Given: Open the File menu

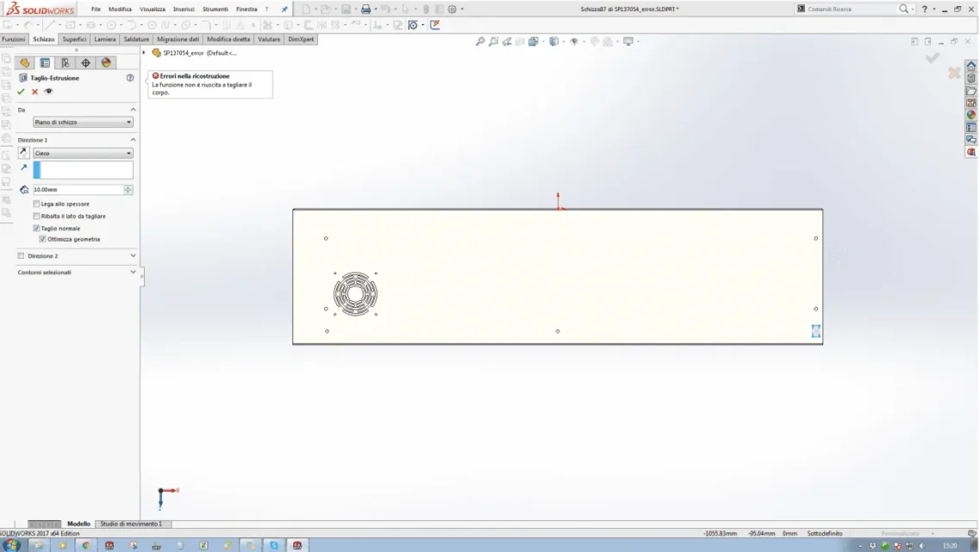Looking at the screenshot, I should [x=96, y=9].
